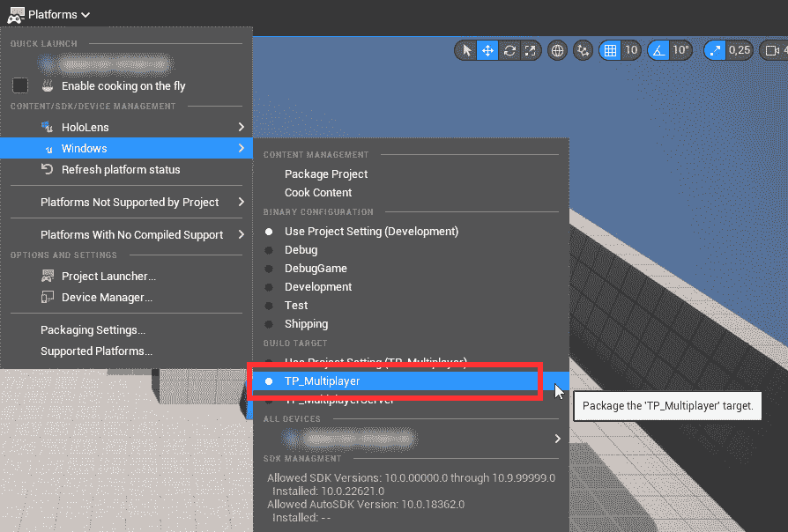Viewport: 788px width, 532px height.
Task: Select Use Project Setting (Development) configuration
Action: 411,231
